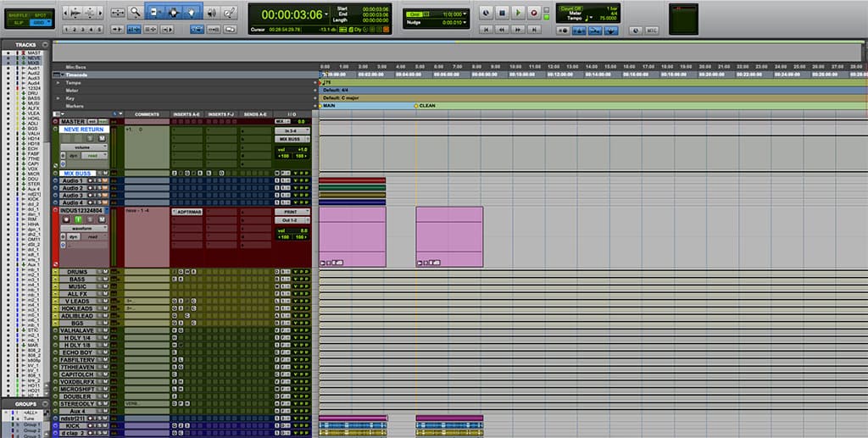Select the Scrubber speaker tool
This screenshot has width=868, height=438.
212,12
